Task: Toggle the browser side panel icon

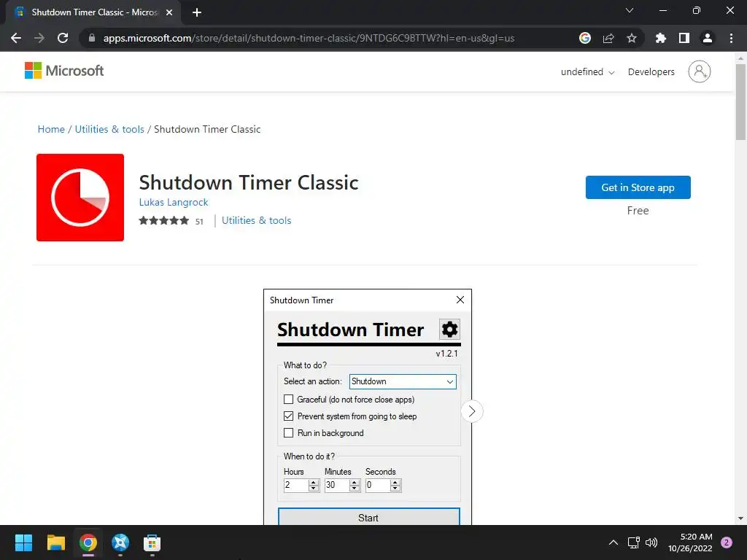Action: pyautogui.click(x=684, y=38)
